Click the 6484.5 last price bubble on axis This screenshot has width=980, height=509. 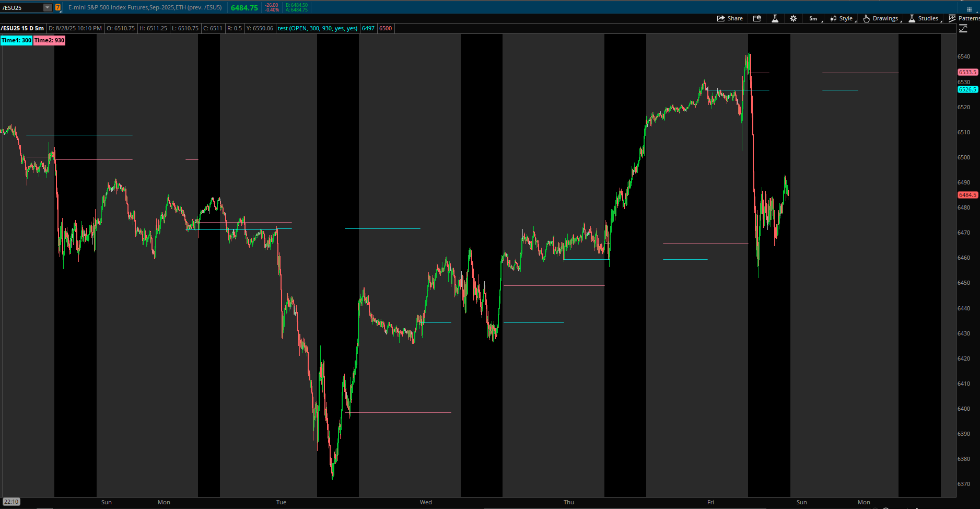(967, 195)
